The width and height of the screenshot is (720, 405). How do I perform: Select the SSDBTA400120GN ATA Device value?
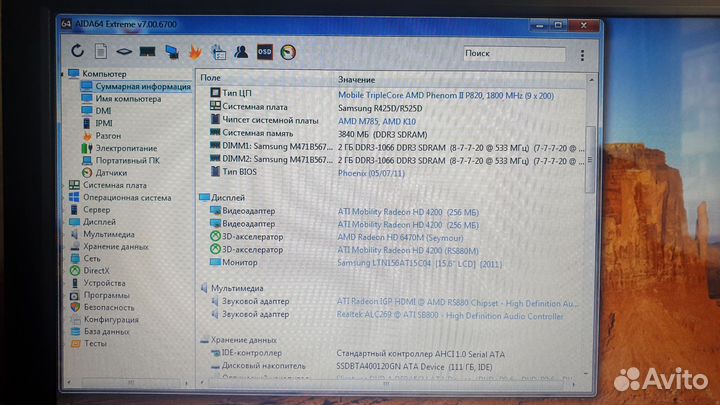pyautogui.click(x=414, y=367)
